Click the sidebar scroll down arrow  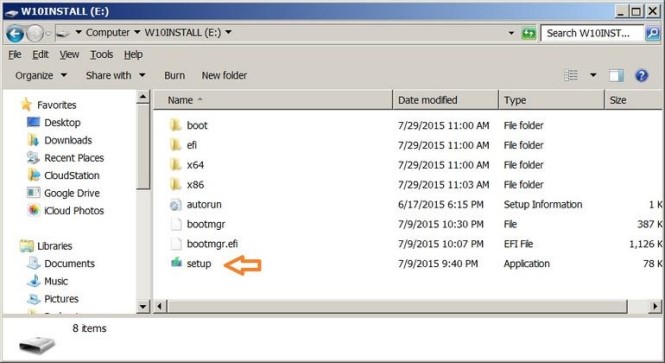click(x=143, y=307)
